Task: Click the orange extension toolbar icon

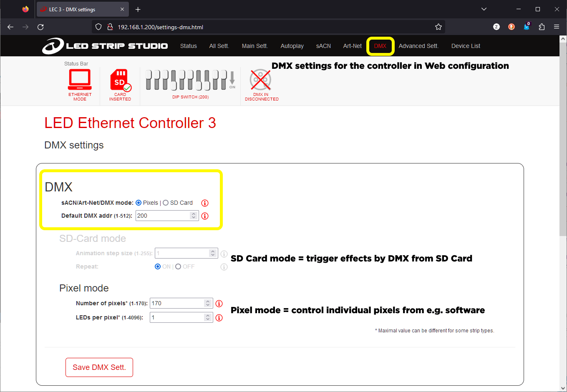Action: [x=512, y=27]
